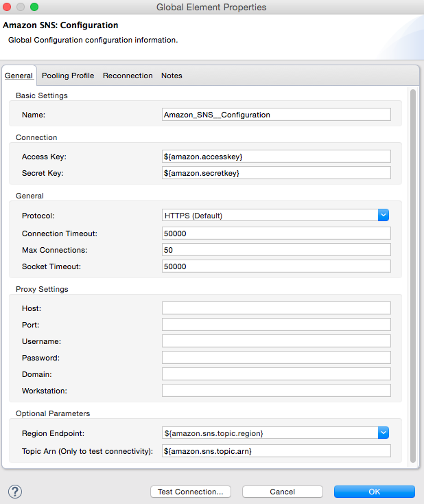
Task: Click the "Basic Settings" section heading
Action: point(42,95)
